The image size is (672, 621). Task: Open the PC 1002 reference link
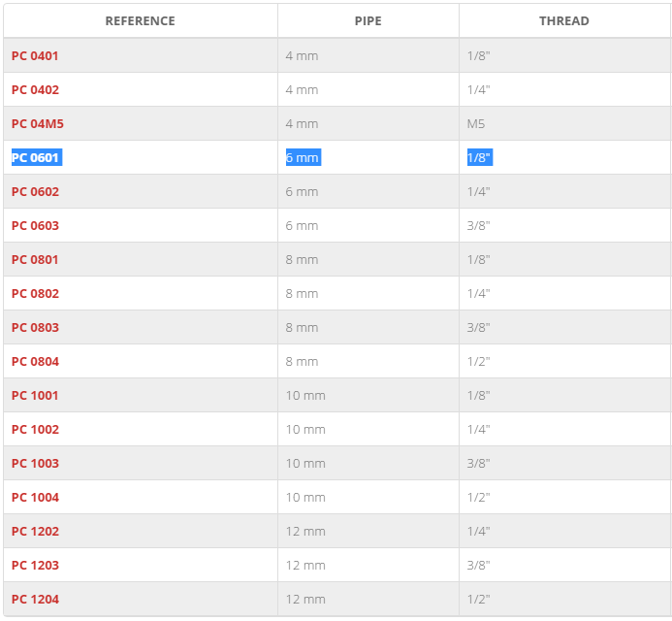point(35,429)
